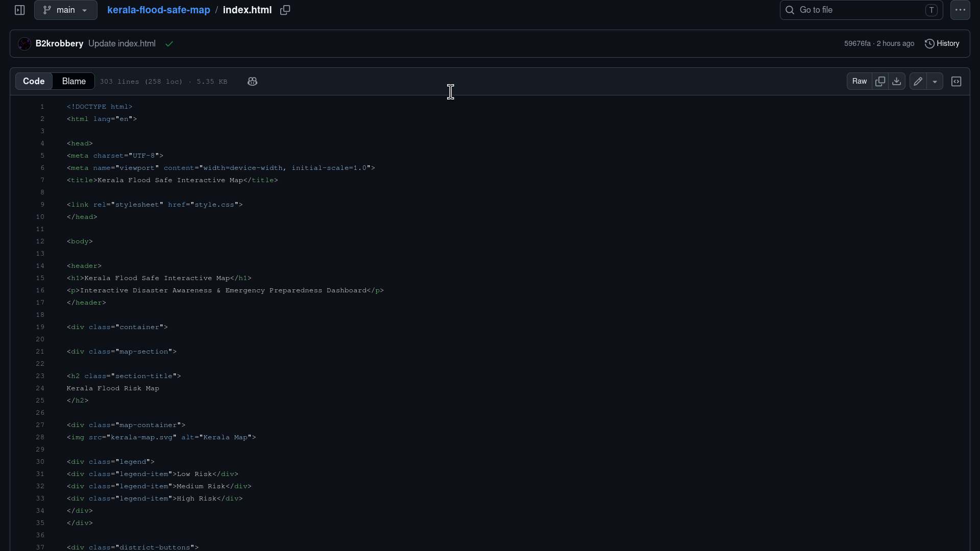
Task: Click the 2 hours ago timestamp
Action: coord(895,44)
